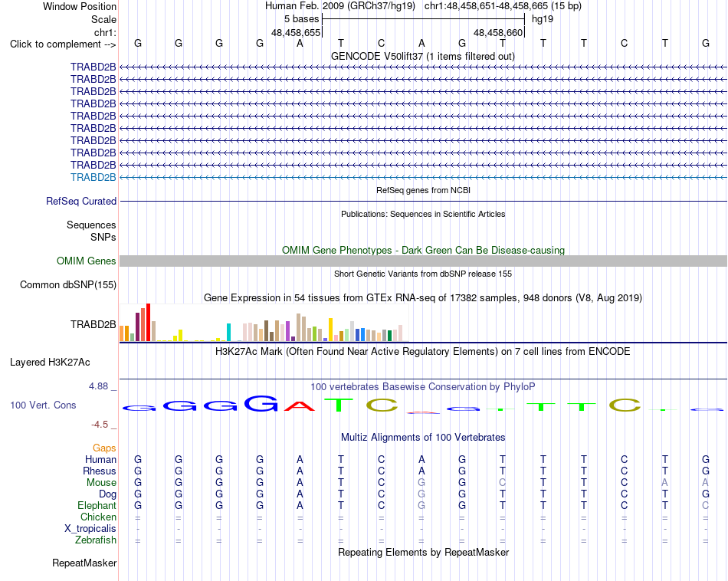This screenshot has width=728, height=581.
Task: Click the Scale label
Action: [x=103, y=19]
